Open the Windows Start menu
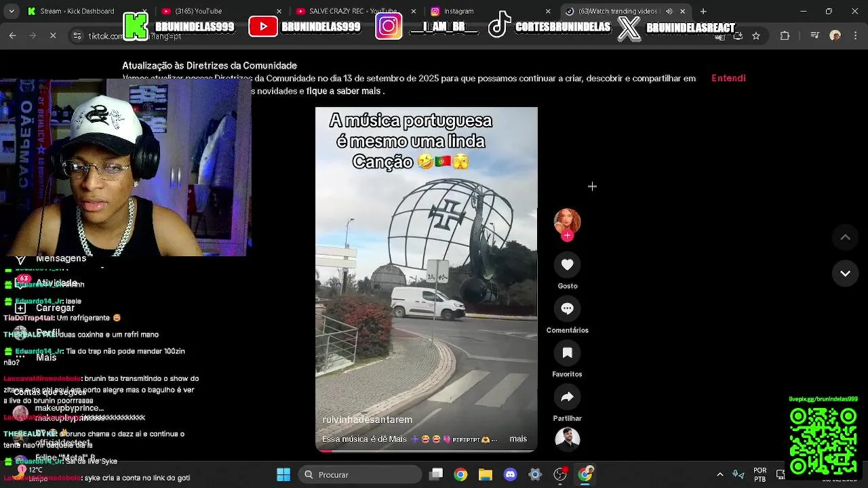Viewport: 868px width, 488px height. 283,474
